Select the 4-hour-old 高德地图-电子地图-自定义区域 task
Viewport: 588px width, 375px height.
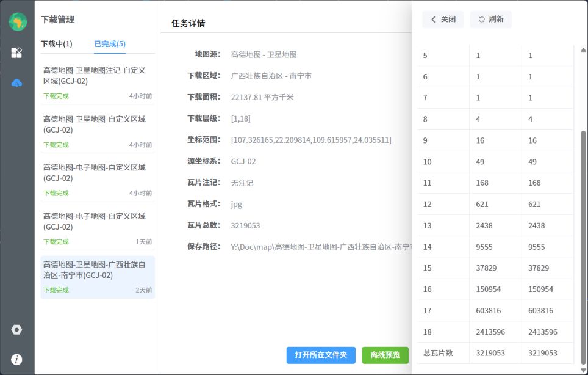[x=98, y=179]
